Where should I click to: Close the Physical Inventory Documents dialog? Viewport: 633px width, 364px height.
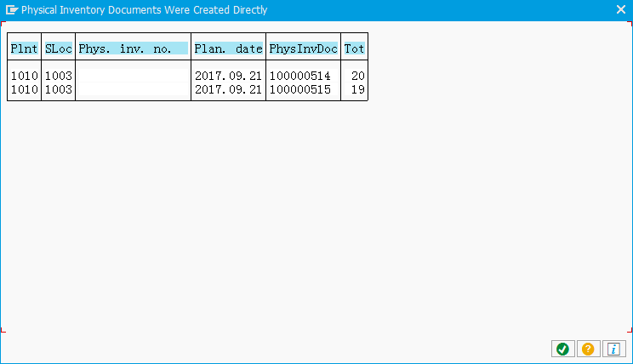click(x=621, y=9)
